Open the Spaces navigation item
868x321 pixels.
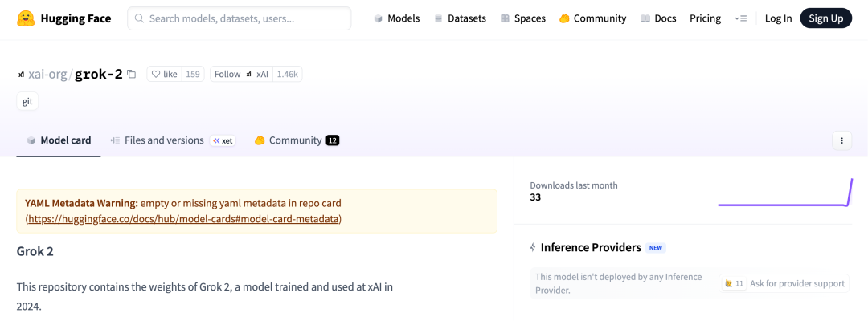(x=523, y=18)
